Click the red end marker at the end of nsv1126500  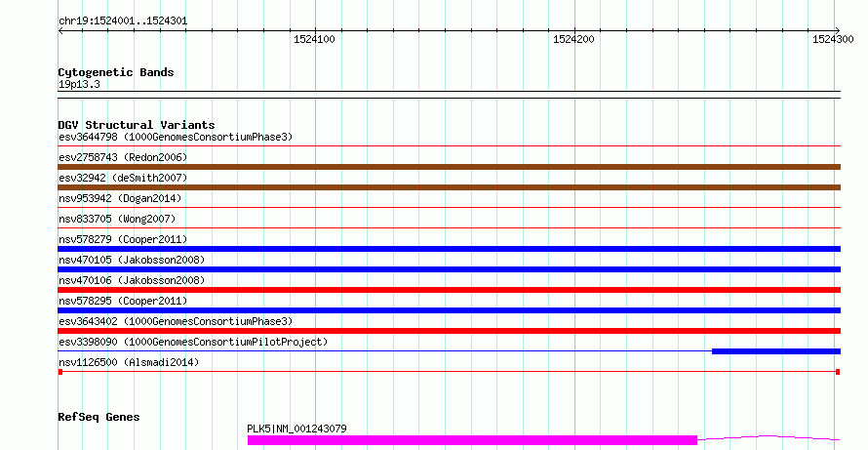click(838, 372)
